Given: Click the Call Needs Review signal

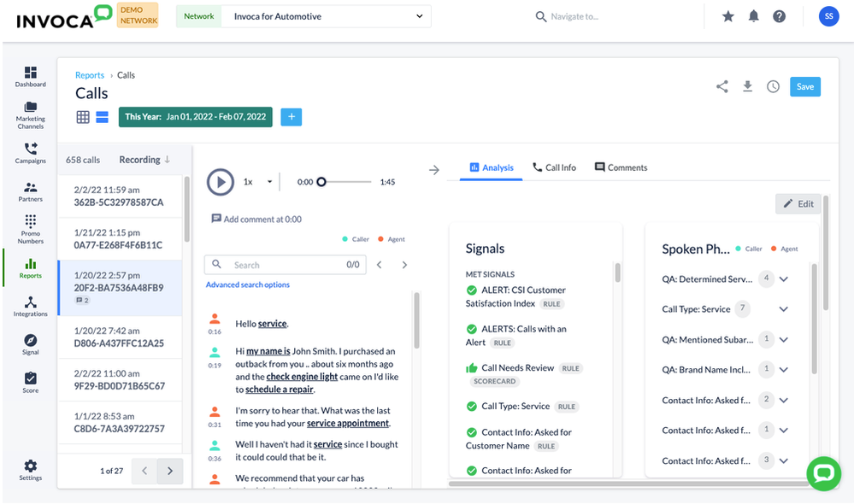Looking at the screenshot, I should tap(517, 368).
